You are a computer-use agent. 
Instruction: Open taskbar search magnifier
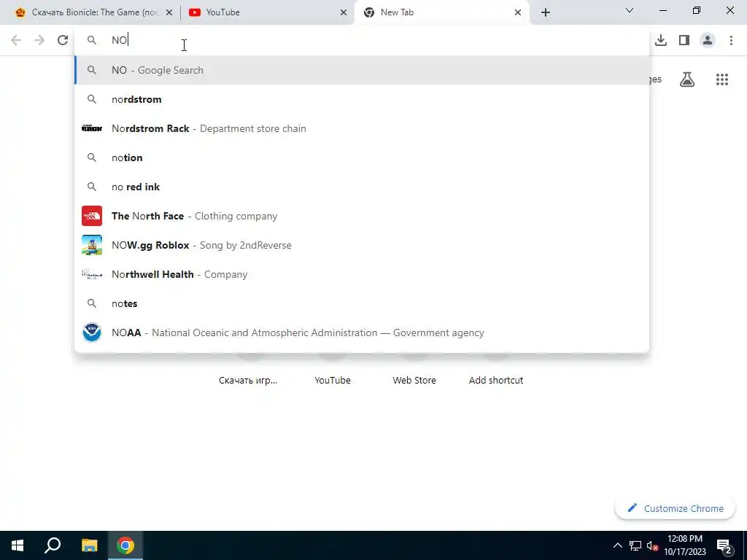[x=53, y=545]
